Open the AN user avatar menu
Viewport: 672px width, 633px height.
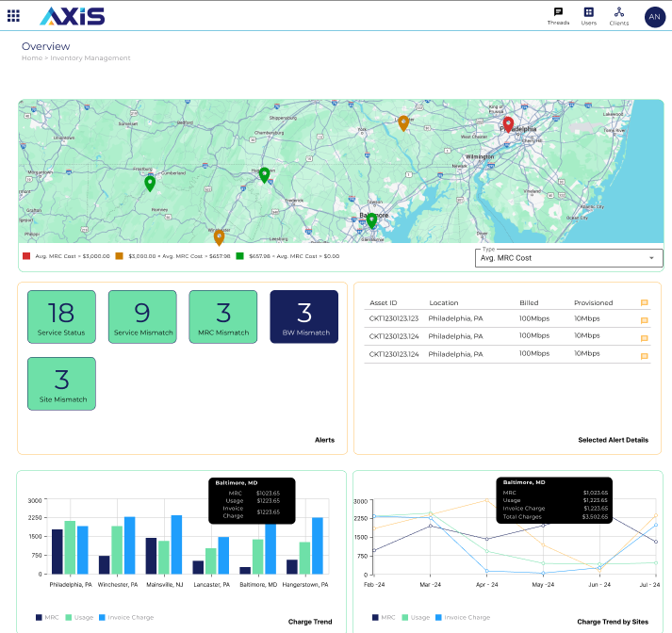[654, 17]
